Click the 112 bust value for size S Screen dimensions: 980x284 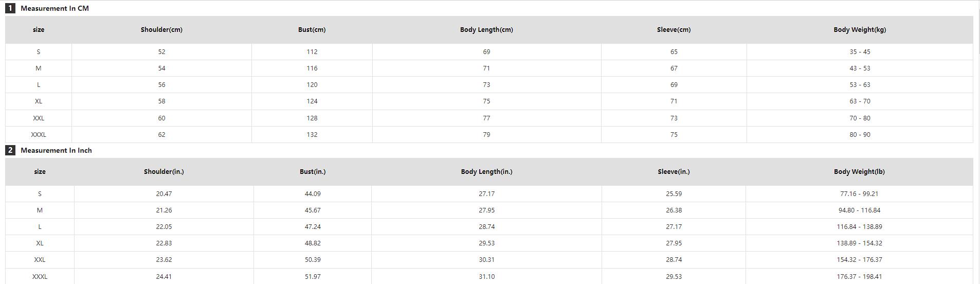[x=312, y=52]
